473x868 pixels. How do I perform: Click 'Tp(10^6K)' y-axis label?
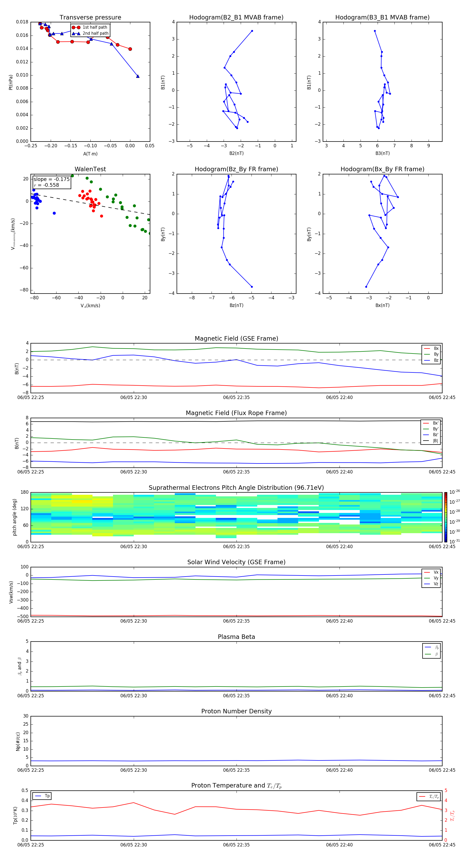(x=15, y=815)
